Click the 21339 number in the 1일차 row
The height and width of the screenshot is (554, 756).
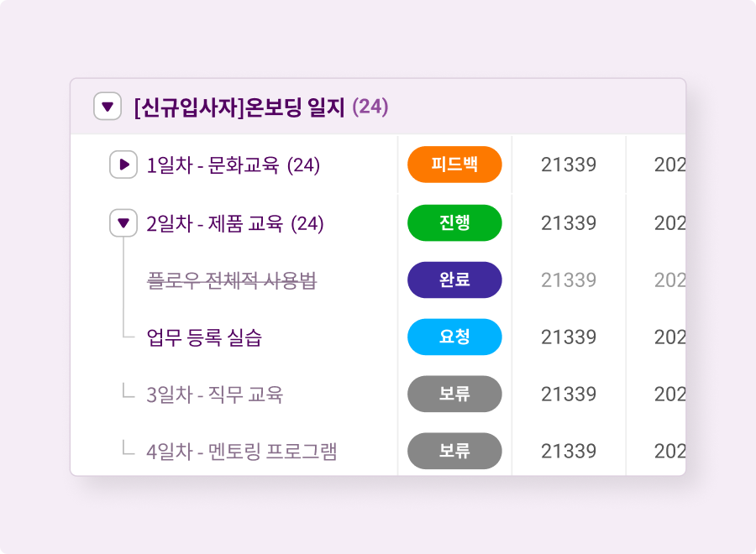click(569, 165)
